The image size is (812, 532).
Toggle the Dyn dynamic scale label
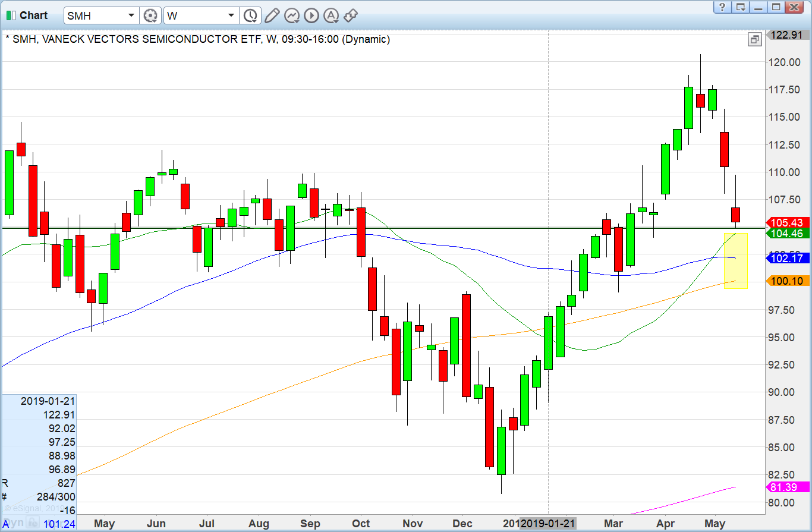click(13, 522)
